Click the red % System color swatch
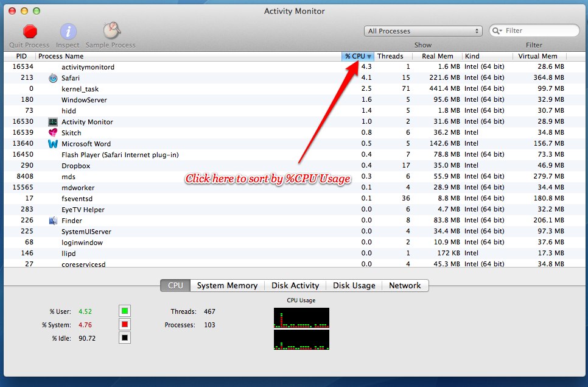Viewport: 588px width, 387px height. pyautogui.click(x=125, y=324)
